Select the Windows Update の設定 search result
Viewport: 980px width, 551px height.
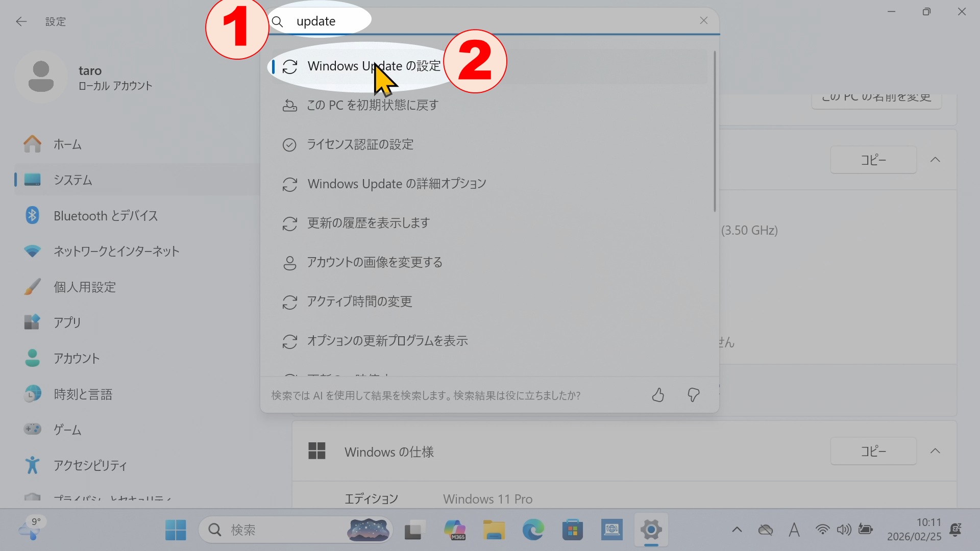[x=373, y=66]
